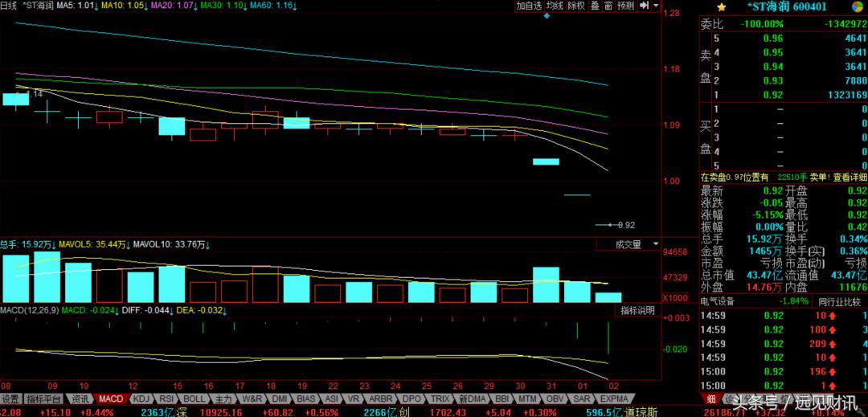The height and width of the screenshot is (417, 868).
Task: Click the 窗 window button
Action: point(608,6)
